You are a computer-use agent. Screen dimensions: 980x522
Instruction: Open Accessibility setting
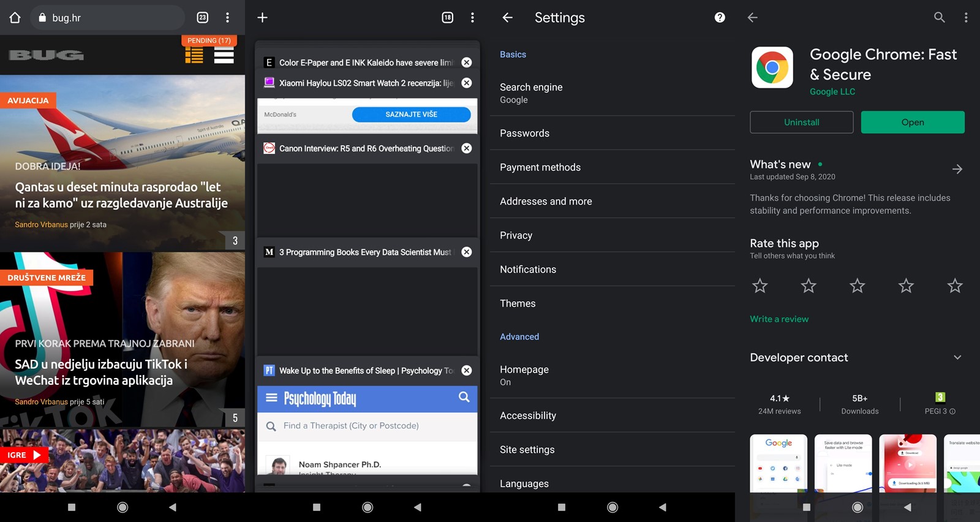point(612,415)
